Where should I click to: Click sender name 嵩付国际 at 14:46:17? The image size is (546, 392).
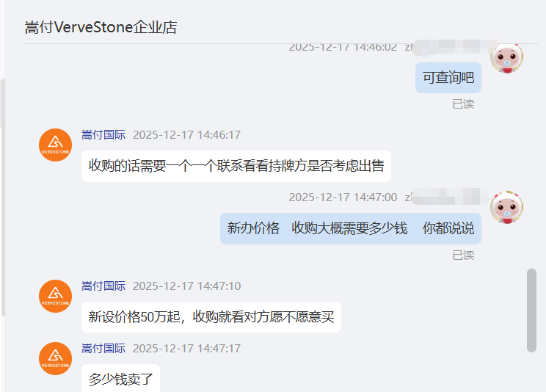tap(103, 135)
